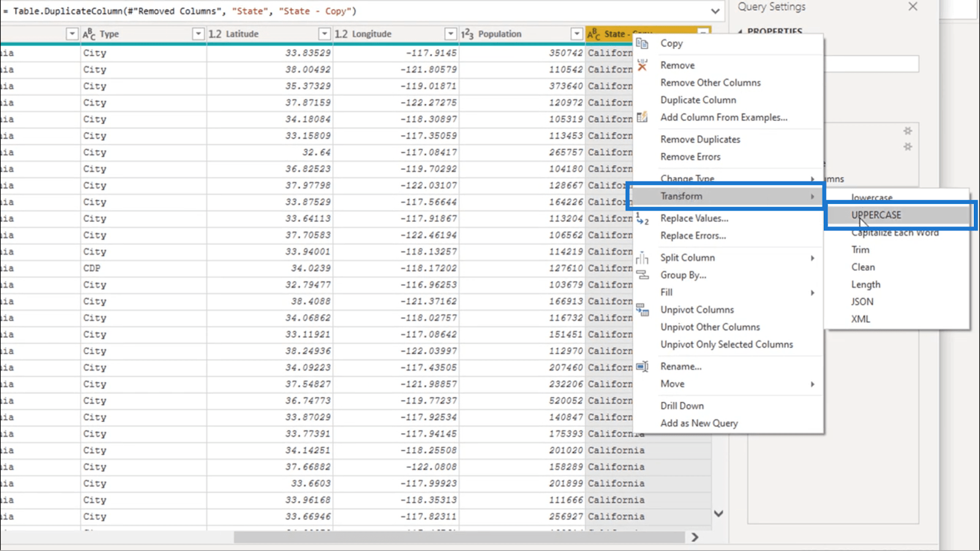Open the Latitude column filter dropdown
This screenshot has height=551, width=980.
click(324, 34)
